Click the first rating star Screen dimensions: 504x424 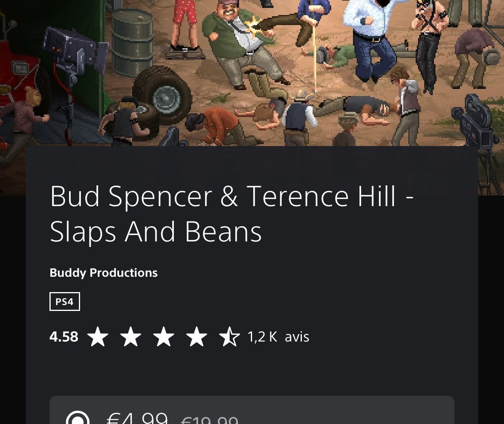coord(98,337)
